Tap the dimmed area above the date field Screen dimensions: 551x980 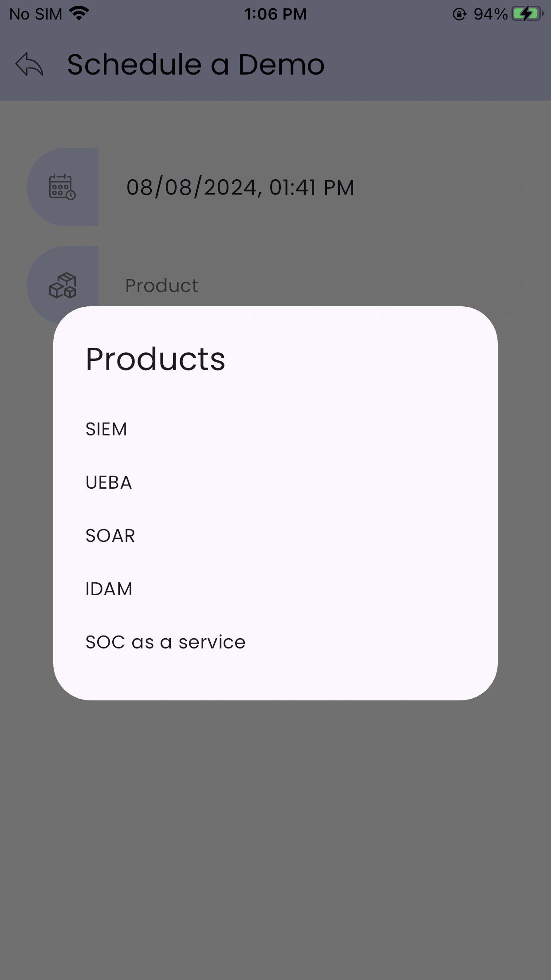click(275, 124)
